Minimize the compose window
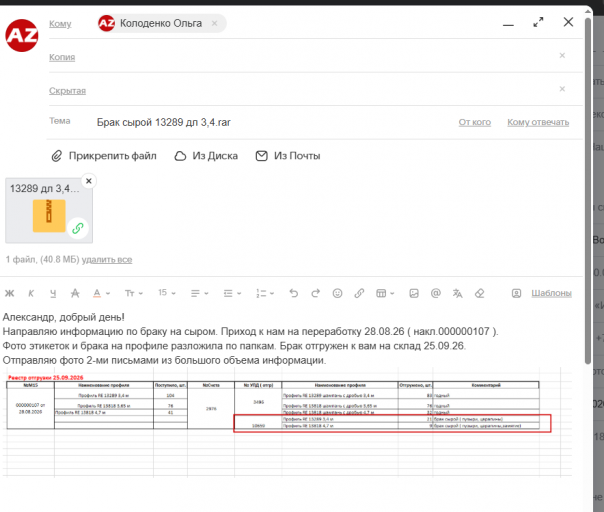The height and width of the screenshot is (512, 604). [x=508, y=25]
